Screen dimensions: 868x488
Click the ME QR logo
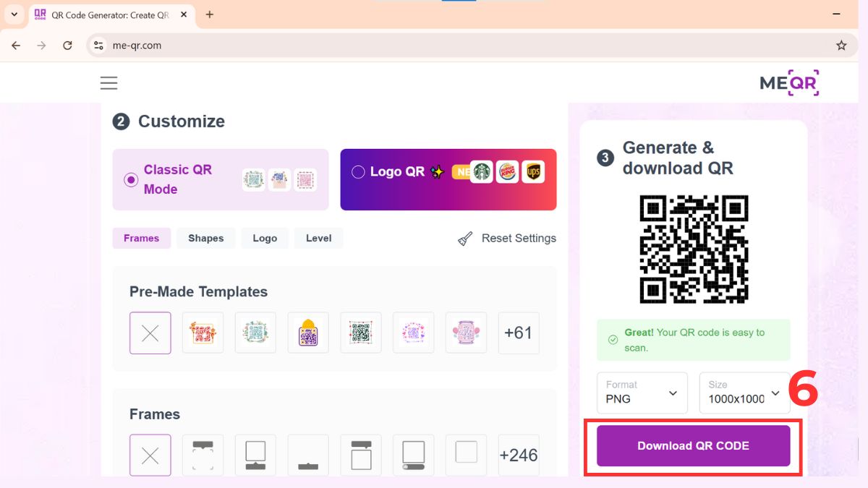(x=788, y=82)
